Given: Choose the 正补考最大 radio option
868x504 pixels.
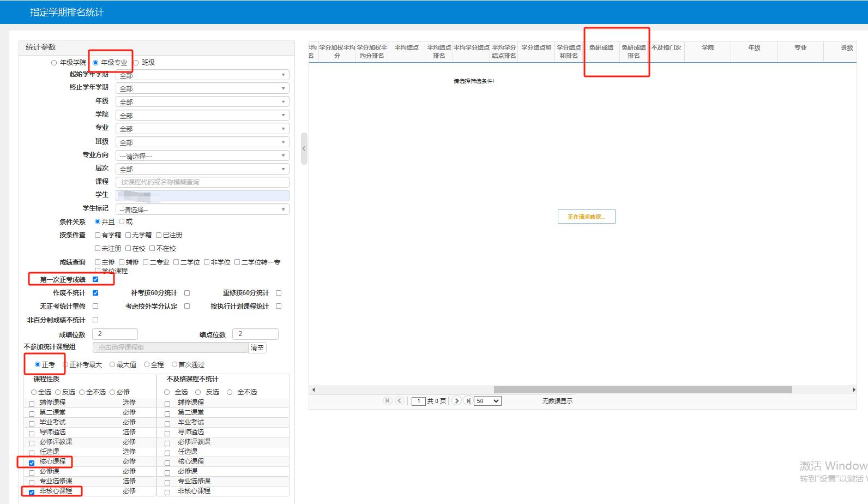Looking at the screenshot, I should [x=65, y=365].
